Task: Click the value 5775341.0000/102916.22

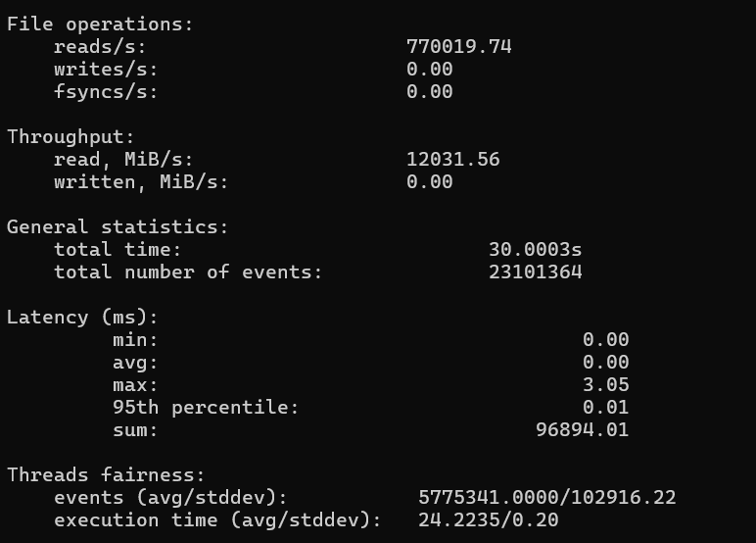Action: [546, 498]
